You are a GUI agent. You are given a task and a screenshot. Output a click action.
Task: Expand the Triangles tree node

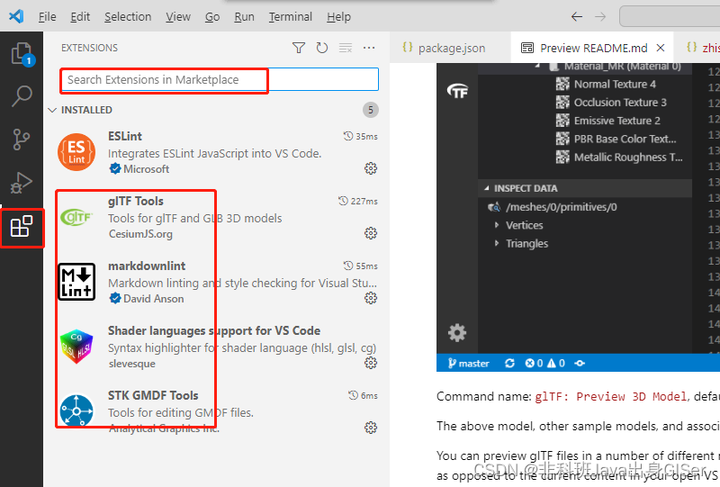[x=496, y=243]
